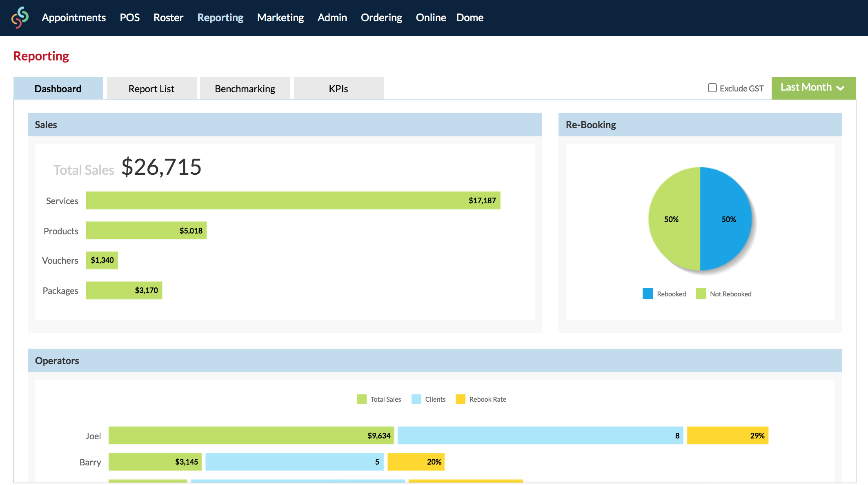Click the $26,715 total sales figure
The width and height of the screenshot is (868, 485).
tap(161, 167)
